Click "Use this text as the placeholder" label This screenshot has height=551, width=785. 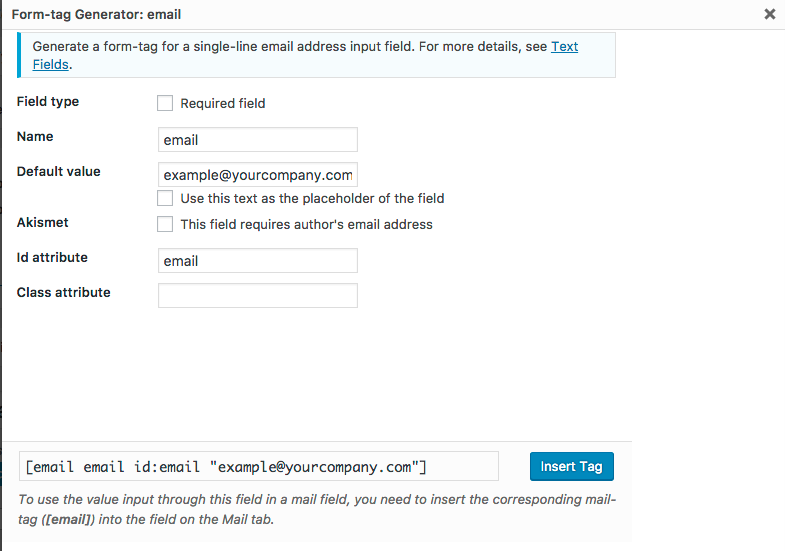click(x=312, y=199)
